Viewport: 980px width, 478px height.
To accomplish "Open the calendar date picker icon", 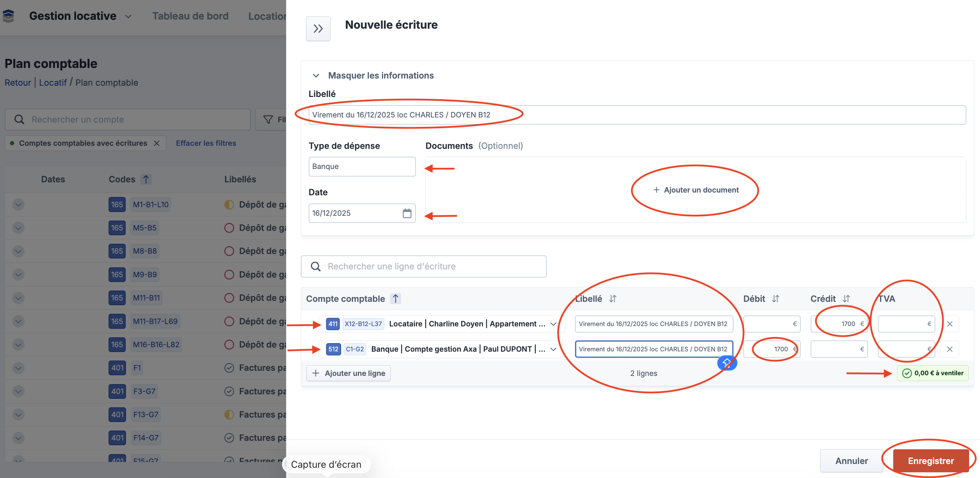I will pos(407,213).
